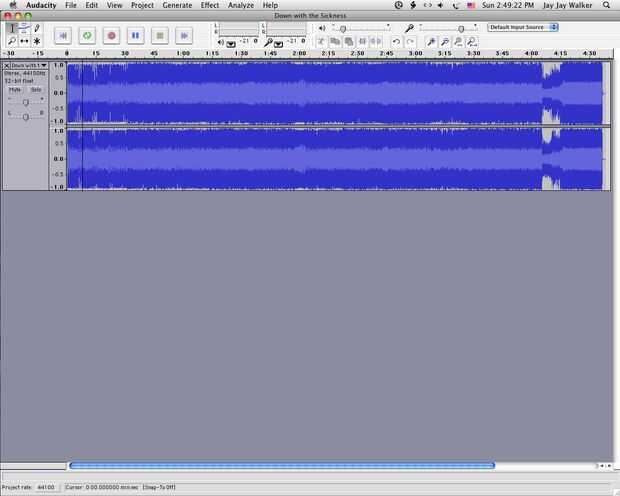Select the Envelope tool
The width and height of the screenshot is (620, 496).
25,28
